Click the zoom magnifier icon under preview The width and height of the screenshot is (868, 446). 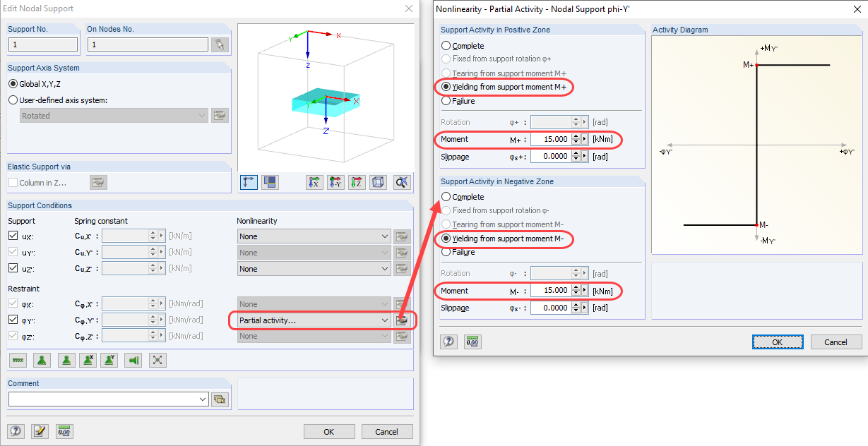(x=402, y=182)
